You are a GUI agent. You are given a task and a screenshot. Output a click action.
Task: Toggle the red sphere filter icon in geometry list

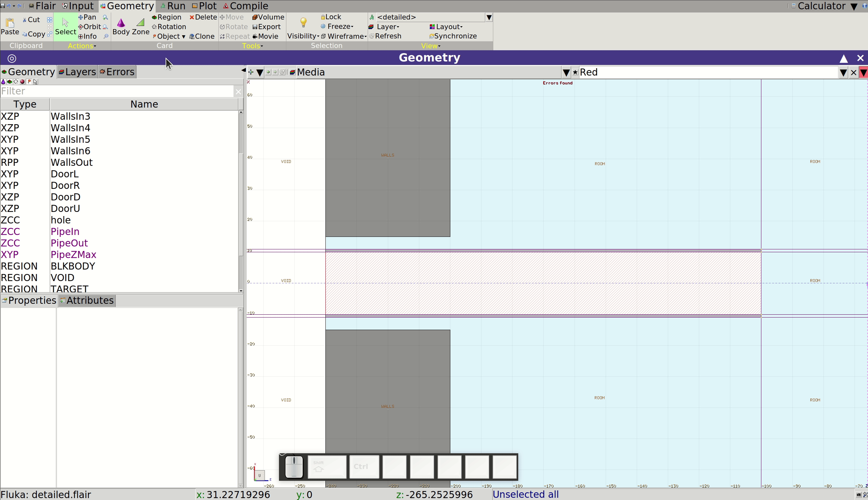pos(22,82)
